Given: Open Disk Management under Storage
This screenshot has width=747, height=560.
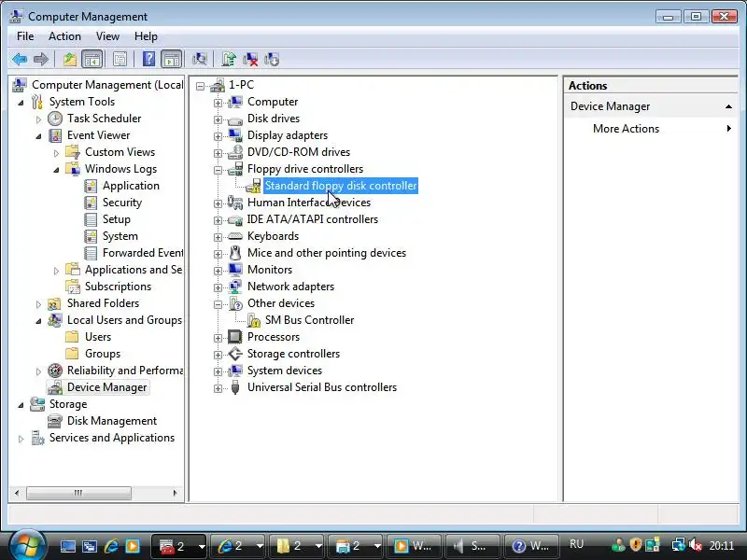Looking at the screenshot, I should [x=112, y=421].
